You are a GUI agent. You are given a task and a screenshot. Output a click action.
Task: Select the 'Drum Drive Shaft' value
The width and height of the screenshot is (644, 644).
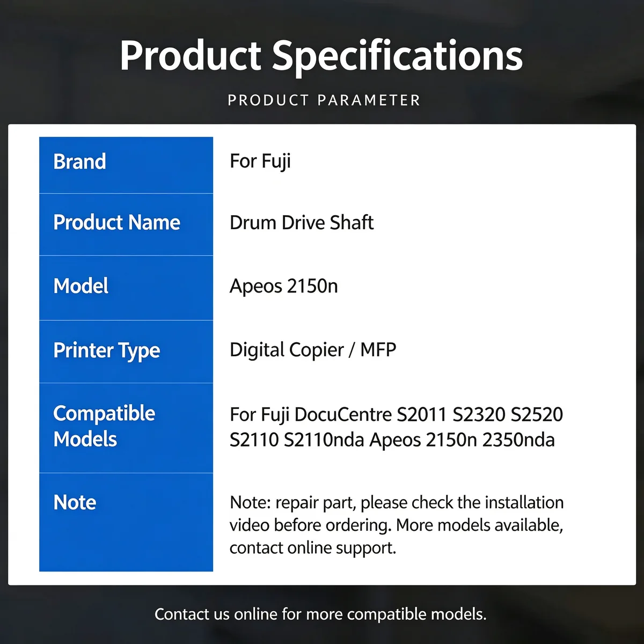coord(302,223)
